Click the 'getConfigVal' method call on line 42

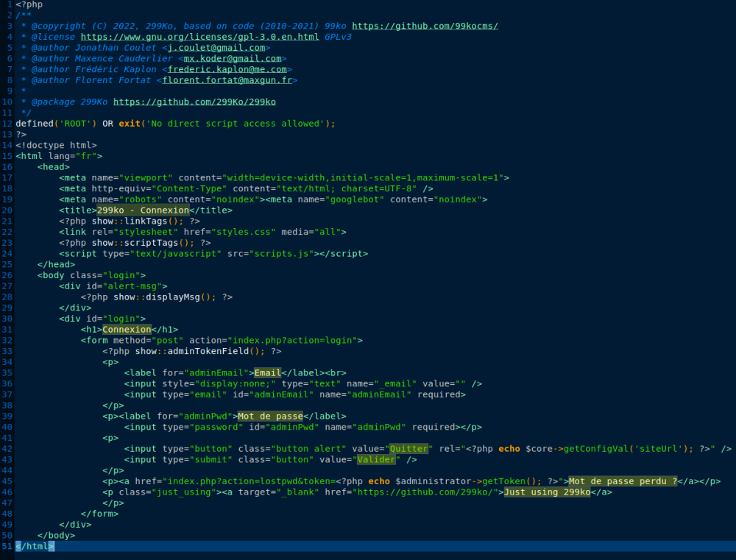pos(595,449)
